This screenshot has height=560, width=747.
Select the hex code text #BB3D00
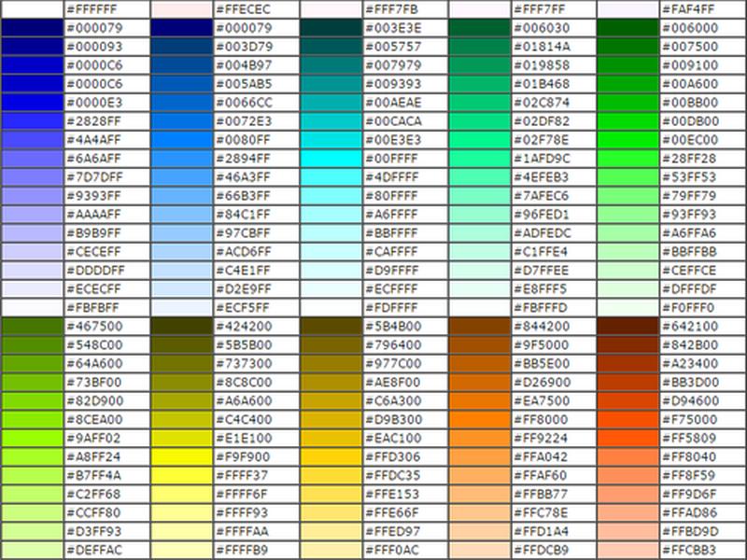[x=690, y=383]
